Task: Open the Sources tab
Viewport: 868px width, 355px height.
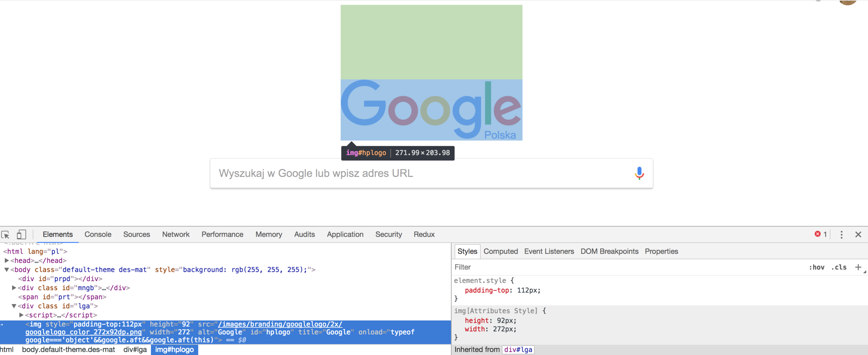Action: [x=136, y=235]
